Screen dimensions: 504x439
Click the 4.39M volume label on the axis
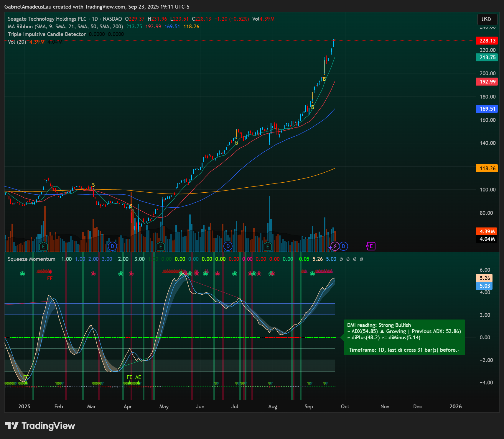[x=486, y=232]
